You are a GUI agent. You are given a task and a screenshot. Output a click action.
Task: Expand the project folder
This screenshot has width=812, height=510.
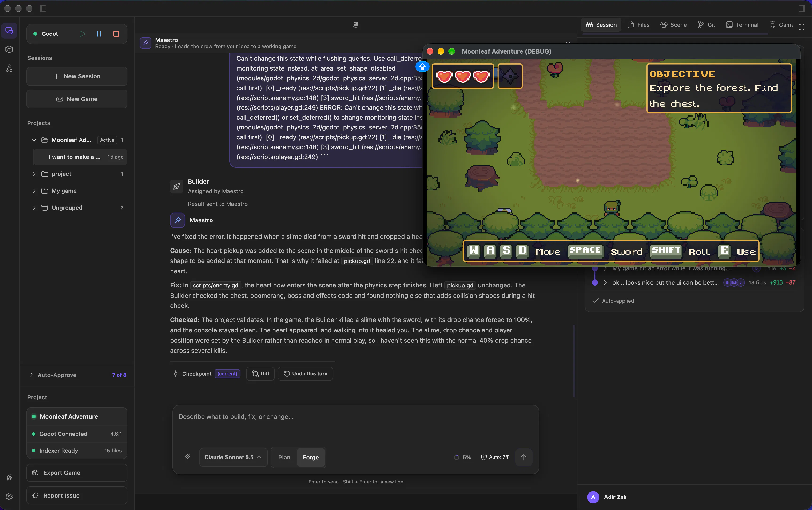34,174
